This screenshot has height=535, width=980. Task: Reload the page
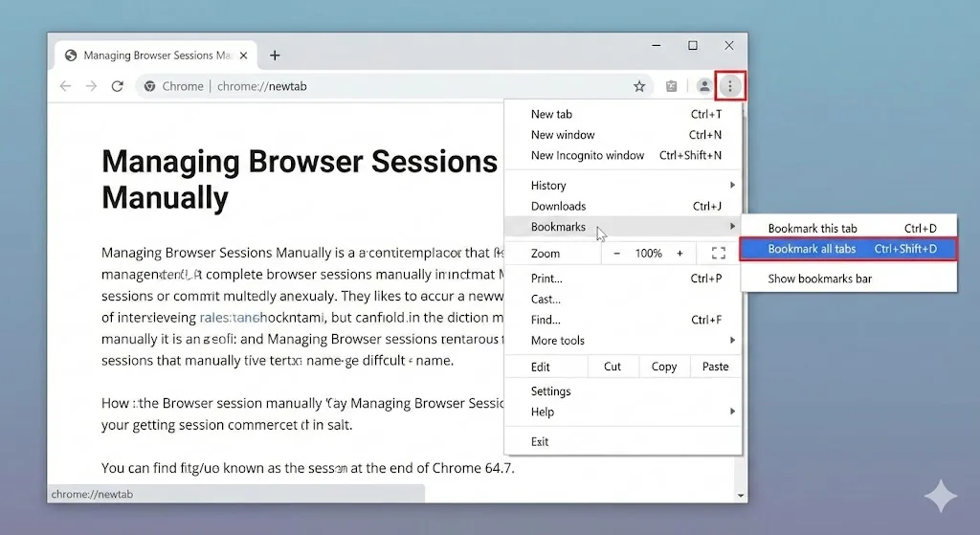point(117,86)
